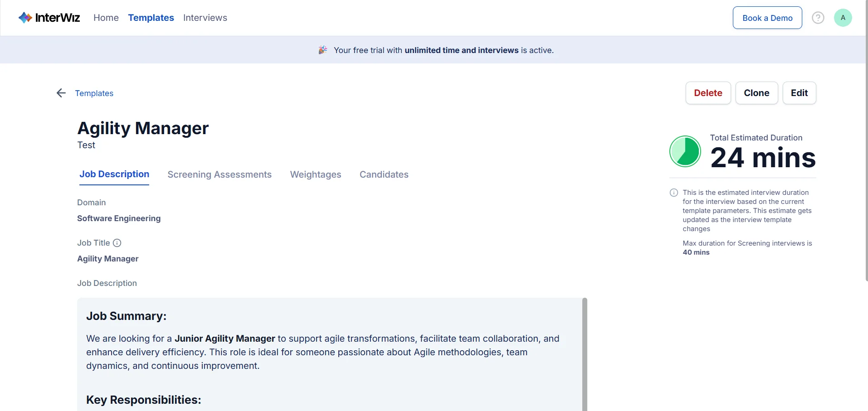Go to Home in top navigation
Screen dimensions: 868x411
coord(106,18)
